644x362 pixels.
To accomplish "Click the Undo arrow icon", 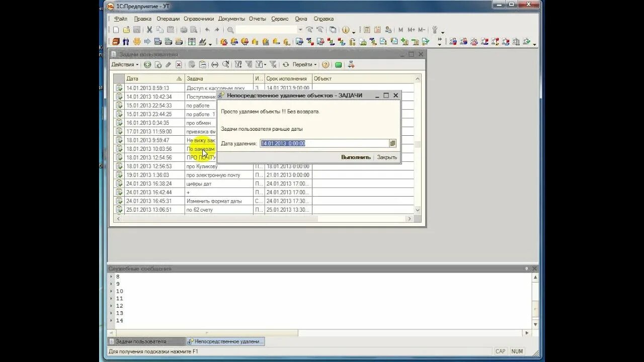I will click(x=207, y=30).
